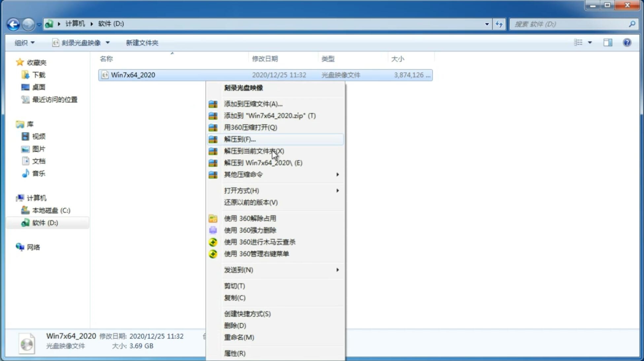Expand 打开方式 submenu arrow
Image resolution: width=644 pixels, height=361 pixels.
pos(338,191)
